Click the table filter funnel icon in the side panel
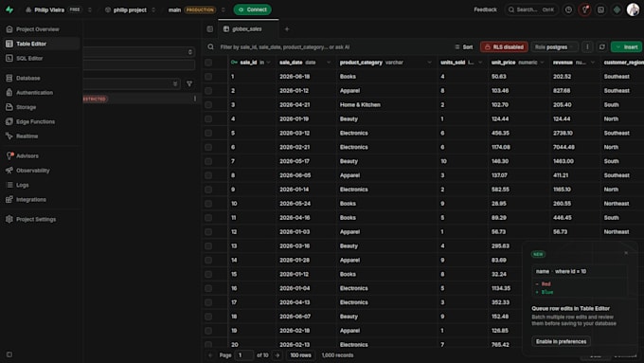Viewport: 644px width, 363px height. click(189, 83)
